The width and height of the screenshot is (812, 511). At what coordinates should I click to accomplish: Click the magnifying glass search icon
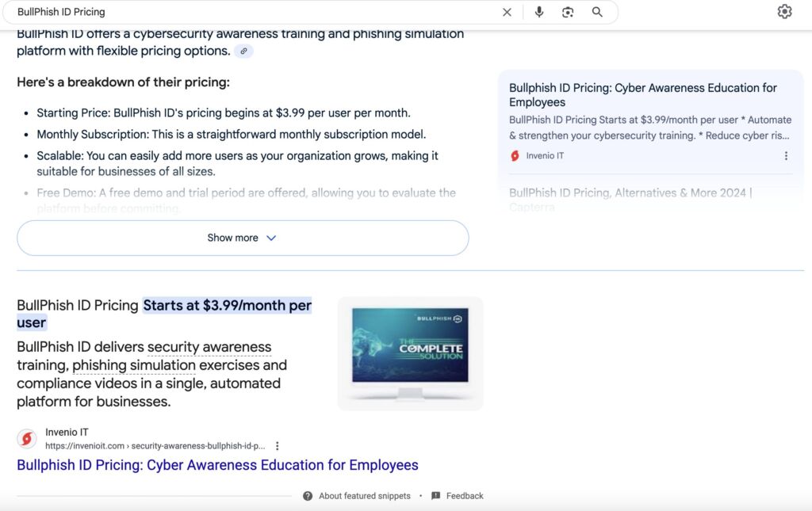coord(597,12)
